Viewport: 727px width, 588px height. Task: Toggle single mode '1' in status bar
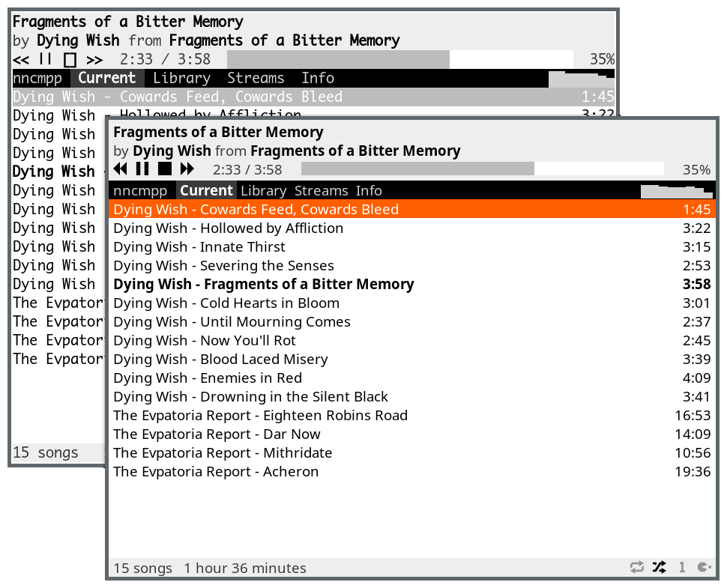(681, 567)
